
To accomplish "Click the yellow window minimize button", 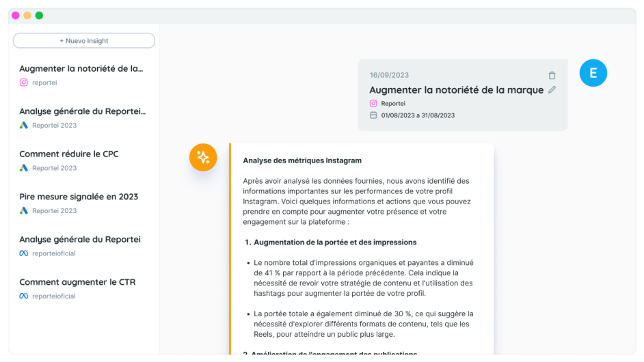I will coord(27,16).
